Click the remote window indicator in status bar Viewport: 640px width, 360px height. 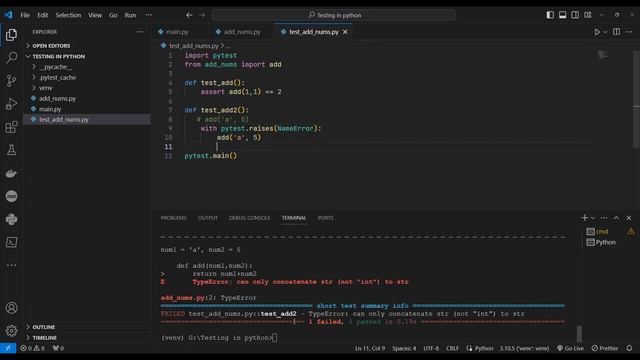[x=8, y=348]
